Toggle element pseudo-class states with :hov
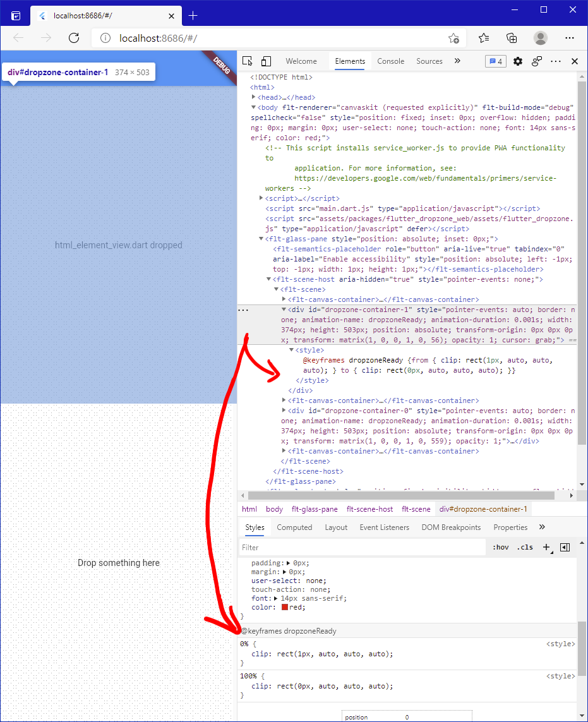The height and width of the screenshot is (722, 588). pos(500,547)
